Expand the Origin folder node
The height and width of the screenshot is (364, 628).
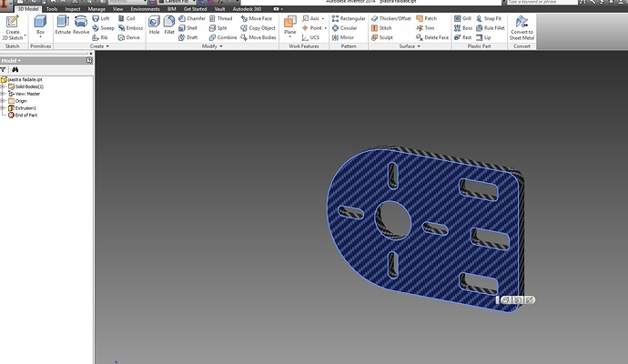pyautogui.click(x=4, y=101)
